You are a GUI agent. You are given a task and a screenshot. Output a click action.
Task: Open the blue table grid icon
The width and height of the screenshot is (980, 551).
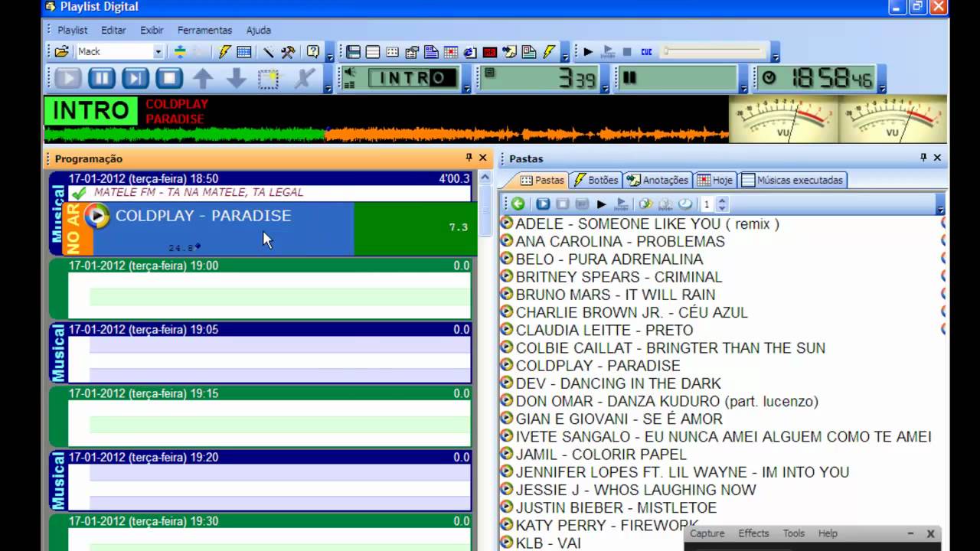click(244, 52)
